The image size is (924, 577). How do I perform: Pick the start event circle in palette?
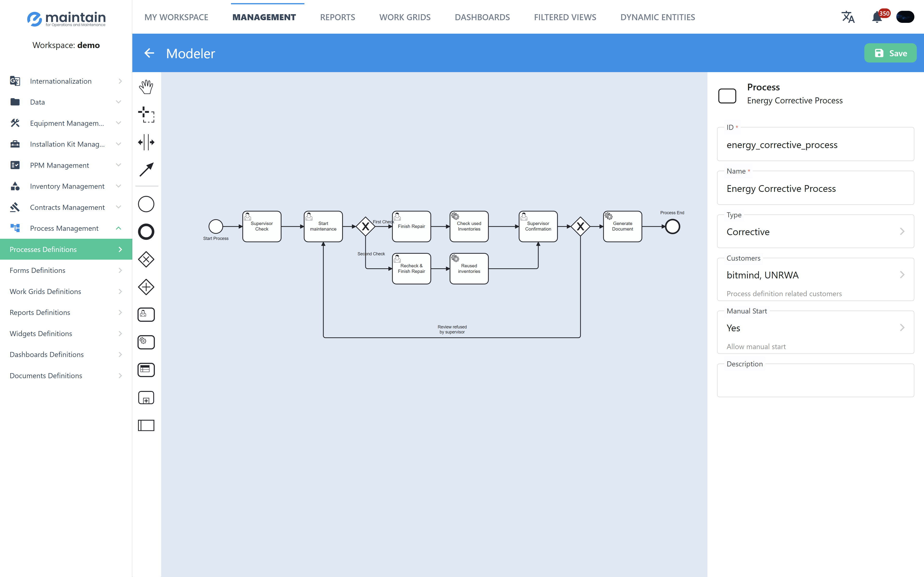point(146,204)
